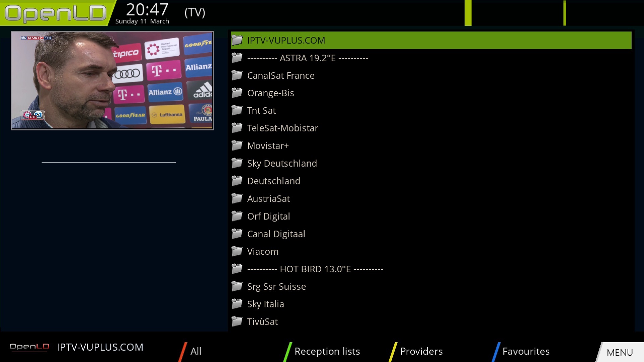Switch to the Providers list
The image size is (644, 362).
[421, 351]
